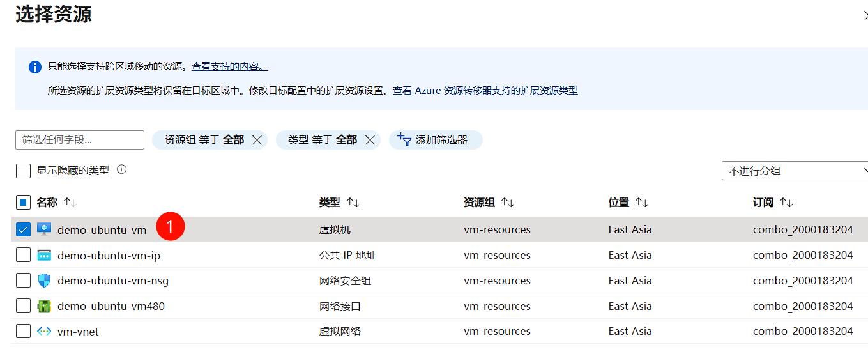Uncheck the demo-ubuntu-vm row checkbox
Viewport: 868px width, 363px height.
[23, 229]
